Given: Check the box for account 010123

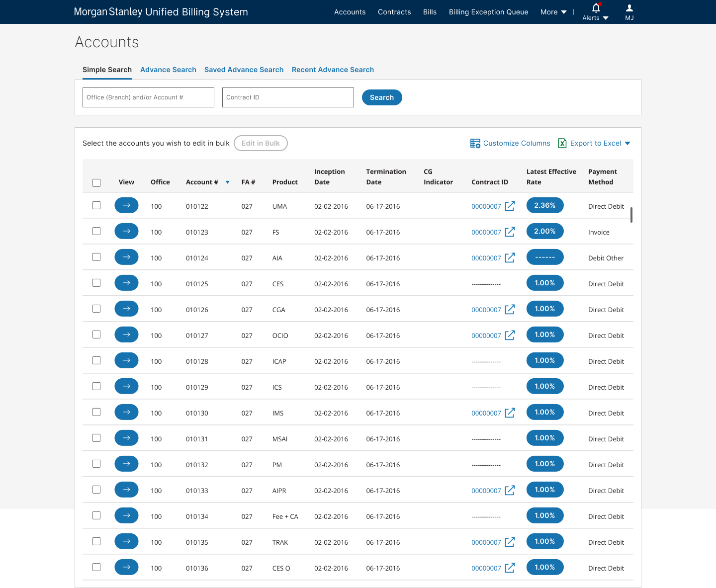Looking at the screenshot, I should [96, 231].
